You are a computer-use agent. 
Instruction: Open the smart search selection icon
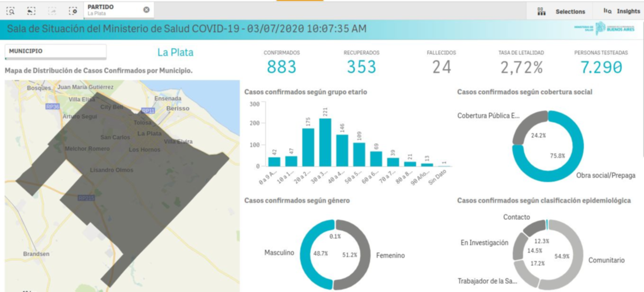(10, 10)
